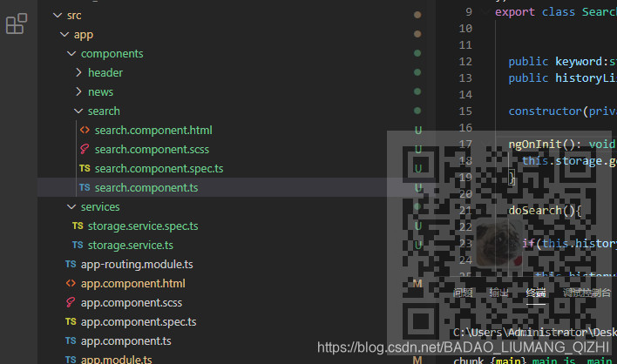Click TS icon of search.component.spec.ts

click(85, 168)
